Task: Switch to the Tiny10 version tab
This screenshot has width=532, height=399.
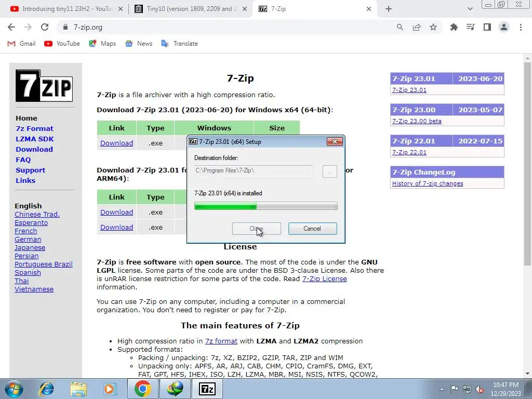Action: (x=191, y=9)
